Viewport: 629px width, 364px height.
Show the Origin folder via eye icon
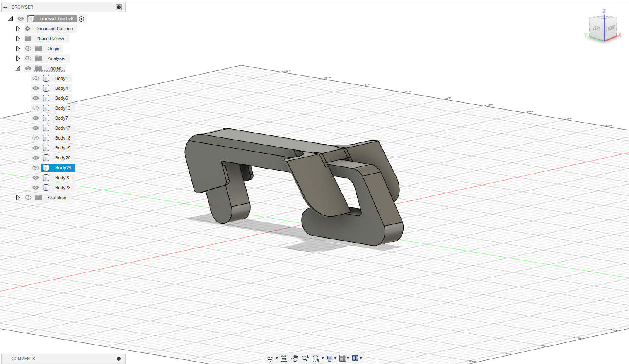28,48
